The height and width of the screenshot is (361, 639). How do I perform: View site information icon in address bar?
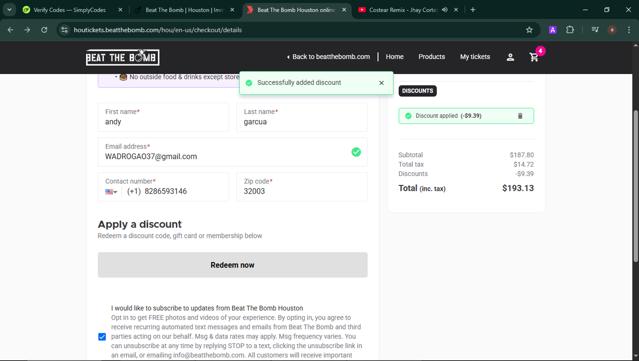click(64, 30)
